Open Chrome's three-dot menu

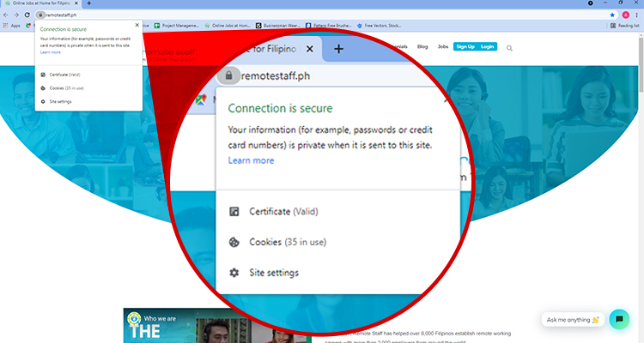[x=637, y=15]
